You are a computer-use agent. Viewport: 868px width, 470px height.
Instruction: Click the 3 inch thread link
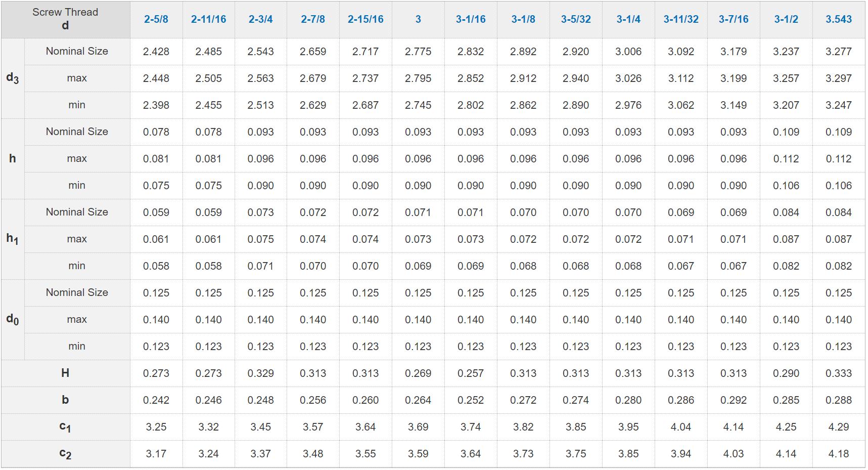point(418,19)
